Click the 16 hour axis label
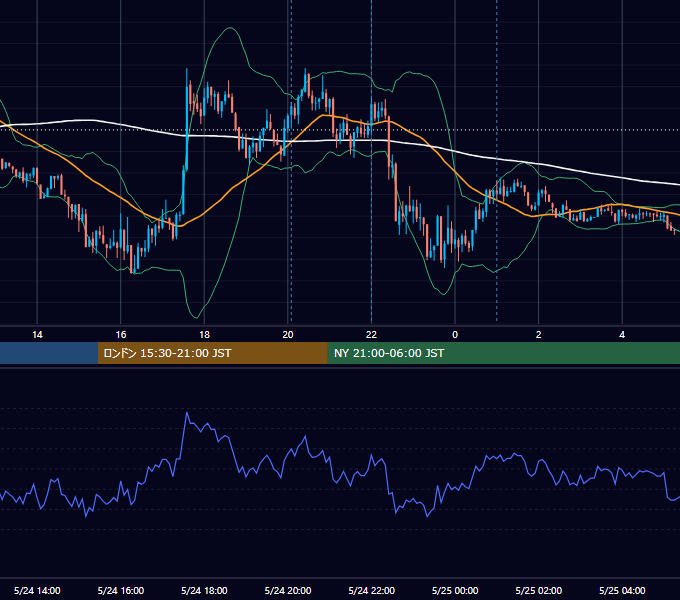Viewport: 680px width, 600px height. (x=121, y=335)
